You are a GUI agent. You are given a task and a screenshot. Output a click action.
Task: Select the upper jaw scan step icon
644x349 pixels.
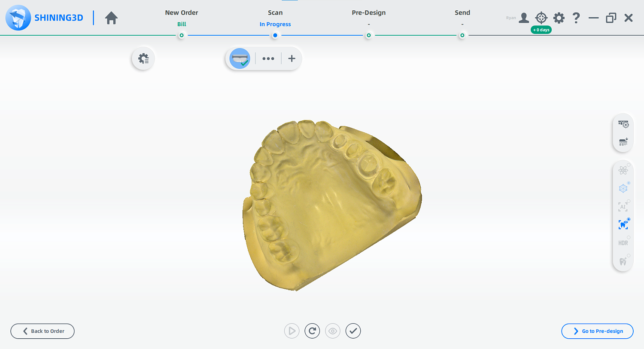[240, 58]
